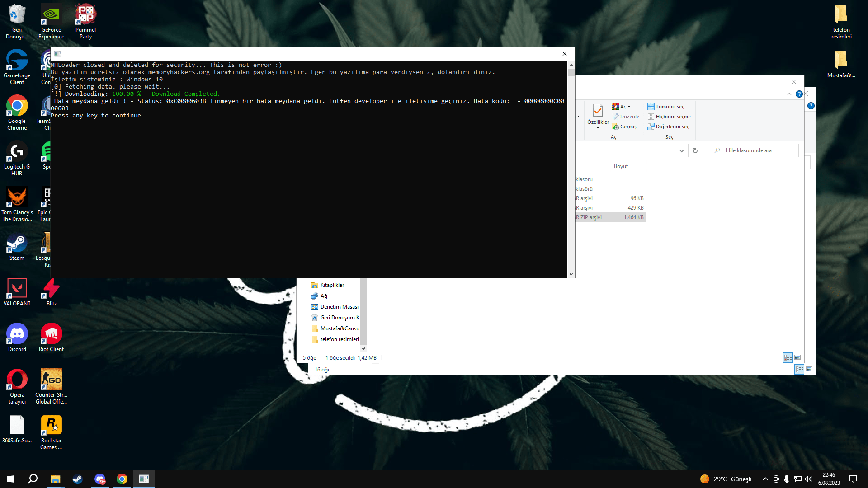The height and width of the screenshot is (488, 868).
Task: Open the Windows Start menu
Action: point(11,479)
